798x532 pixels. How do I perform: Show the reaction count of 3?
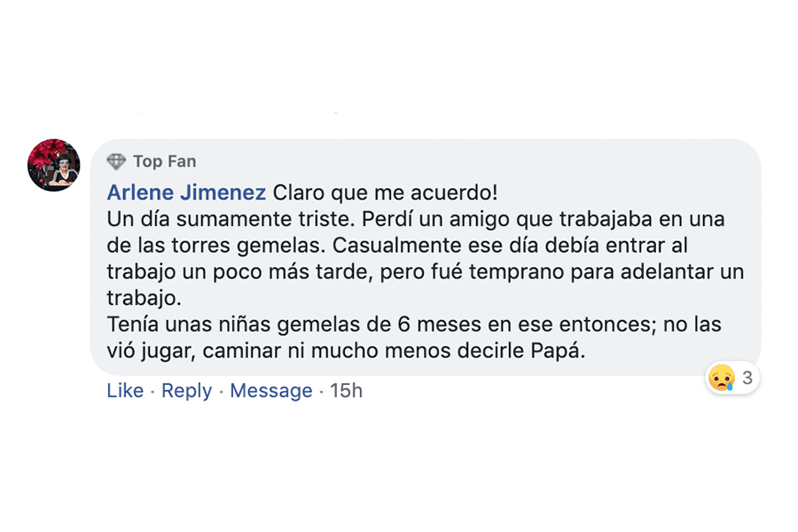click(x=747, y=379)
